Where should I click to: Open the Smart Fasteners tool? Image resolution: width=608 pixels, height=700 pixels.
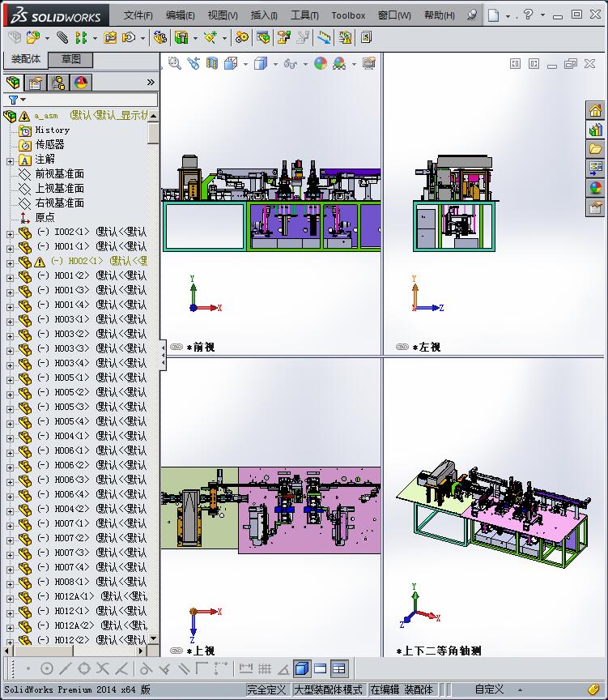pos(110,37)
